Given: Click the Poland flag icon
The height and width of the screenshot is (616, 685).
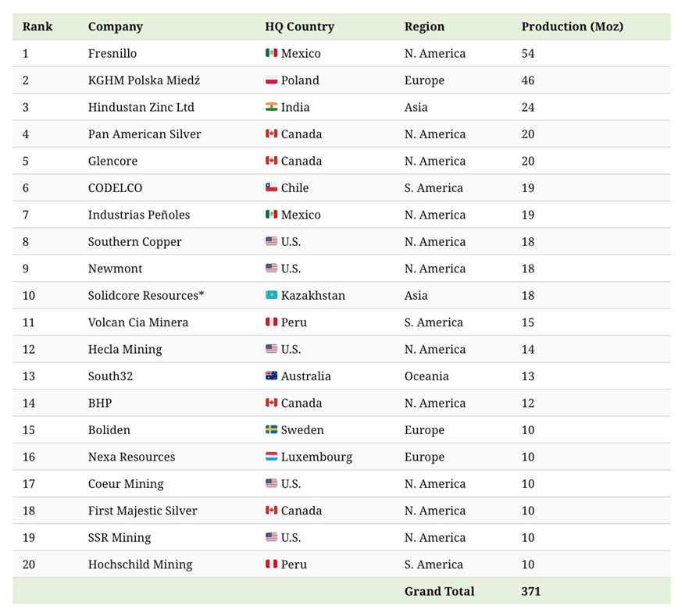Looking at the screenshot, I should click(x=271, y=80).
